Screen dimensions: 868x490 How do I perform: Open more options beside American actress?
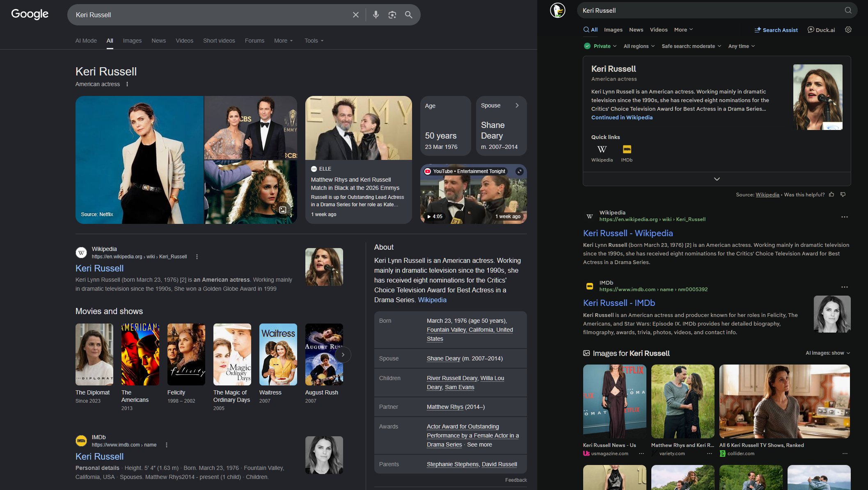click(x=127, y=84)
